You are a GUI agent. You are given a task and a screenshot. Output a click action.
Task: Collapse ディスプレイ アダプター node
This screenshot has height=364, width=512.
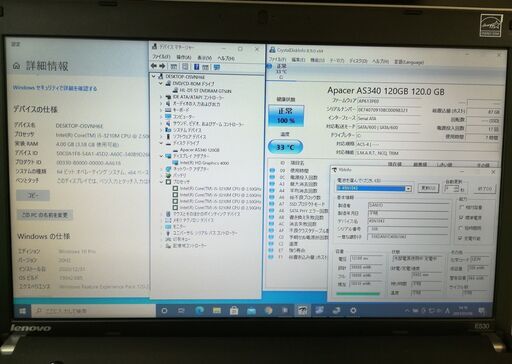point(161,156)
